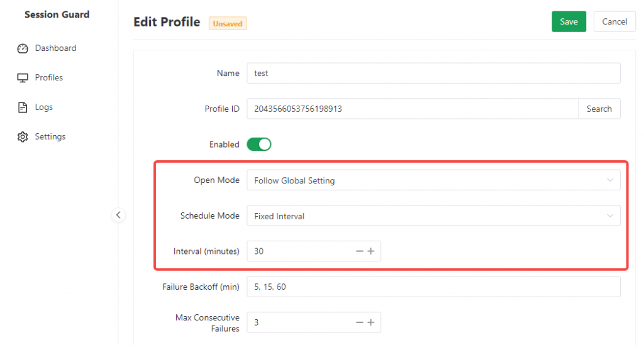Save the profile changes
Screen dimensions: 644x345
[569, 21]
